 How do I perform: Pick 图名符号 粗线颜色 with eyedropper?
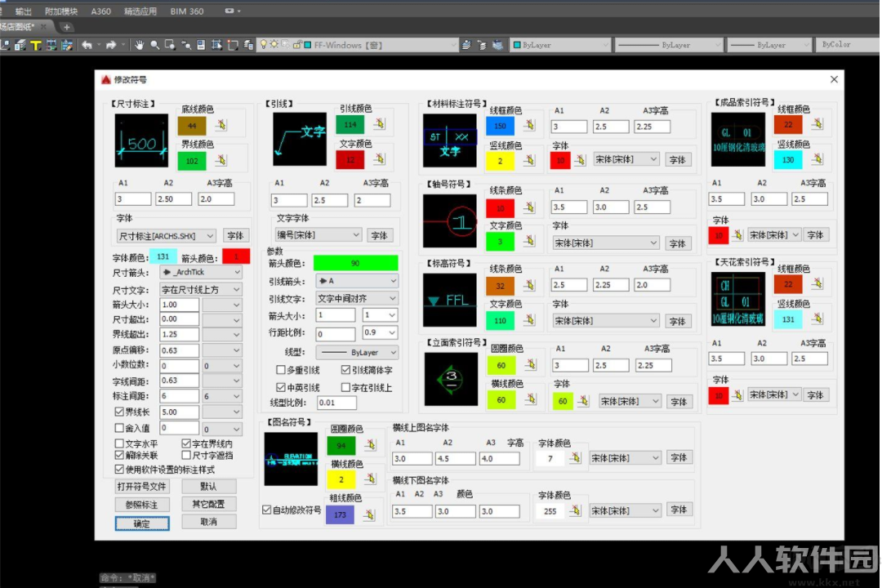(368, 514)
